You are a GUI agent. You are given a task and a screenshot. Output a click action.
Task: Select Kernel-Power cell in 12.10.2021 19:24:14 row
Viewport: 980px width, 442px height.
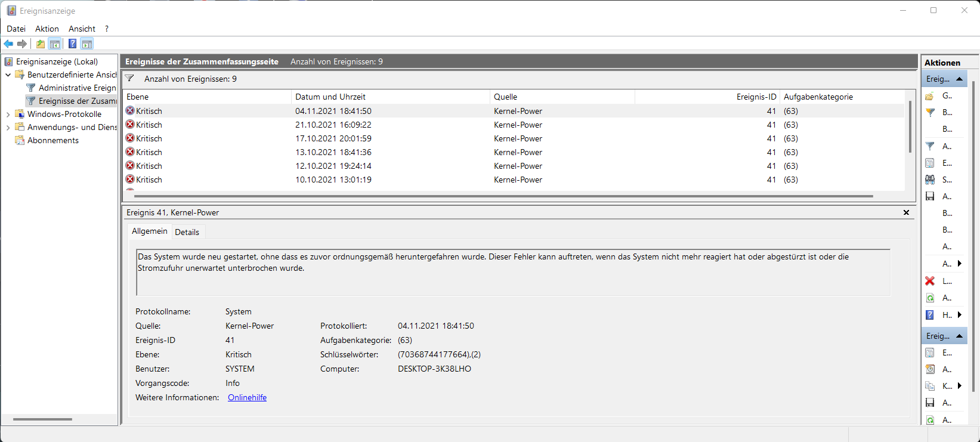(518, 166)
